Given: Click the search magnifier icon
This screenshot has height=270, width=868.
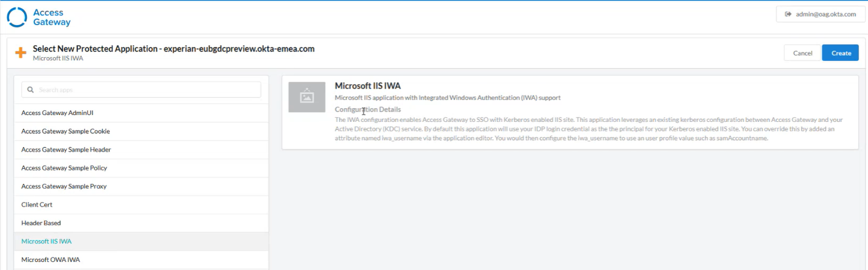Looking at the screenshot, I should [30, 90].
